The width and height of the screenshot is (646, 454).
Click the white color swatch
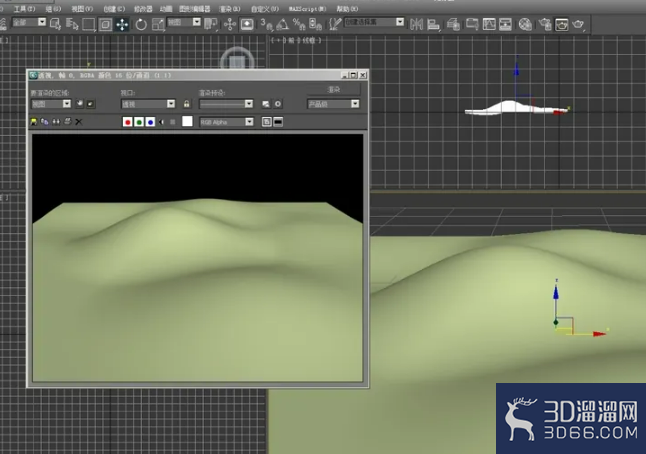pyautogui.click(x=187, y=121)
